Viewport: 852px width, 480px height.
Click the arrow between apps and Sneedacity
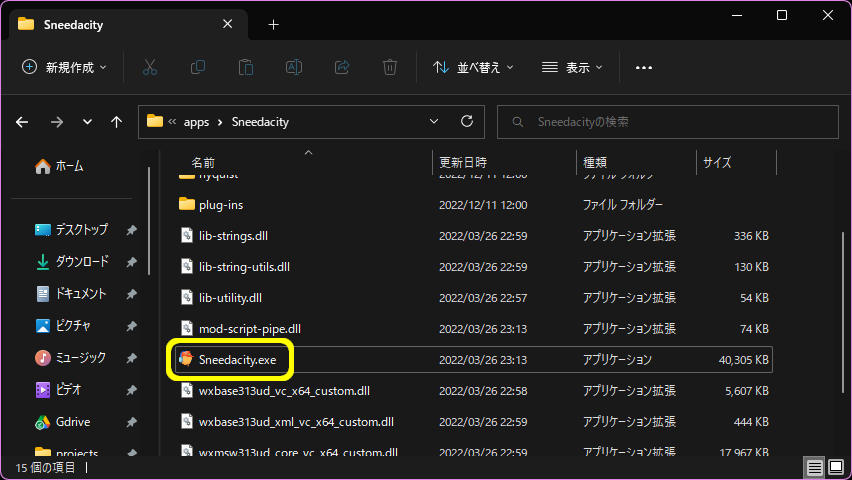pos(220,122)
